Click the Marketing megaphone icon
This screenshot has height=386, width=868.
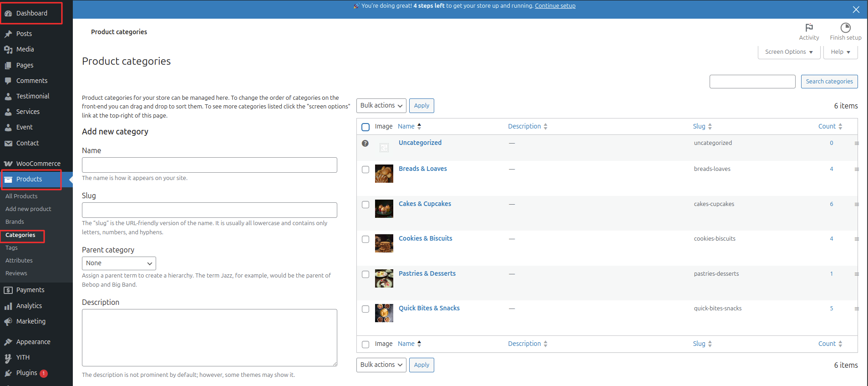pyautogui.click(x=8, y=322)
